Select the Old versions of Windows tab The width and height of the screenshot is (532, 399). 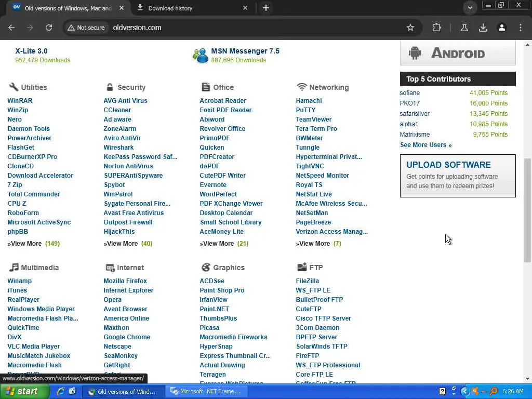[x=68, y=8]
